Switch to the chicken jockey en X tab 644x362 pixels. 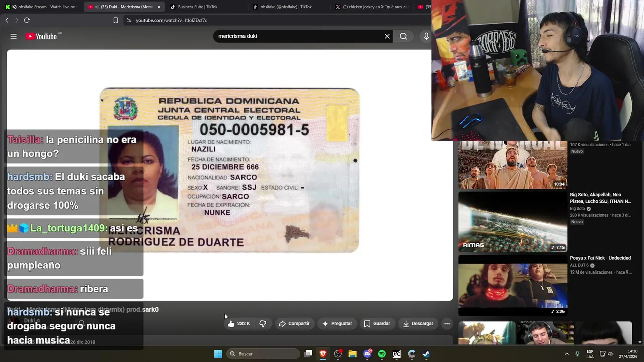point(371,7)
